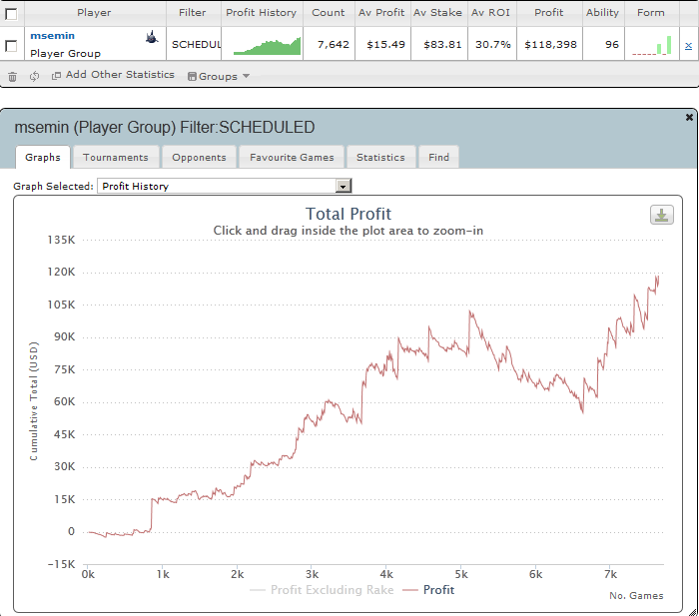
Task: Sort by Player column header
Action: click(95, 13)
